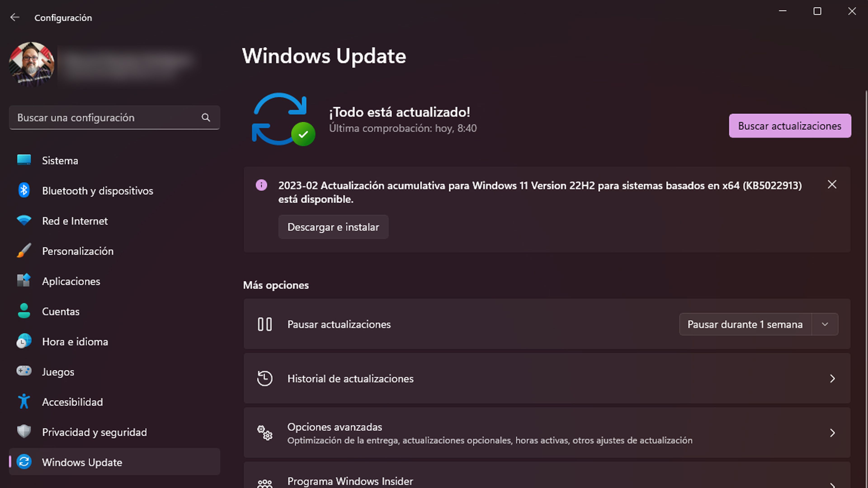868x488 pixels.
Task: Click the Buscar actualizaciones button
Action: 790,126
